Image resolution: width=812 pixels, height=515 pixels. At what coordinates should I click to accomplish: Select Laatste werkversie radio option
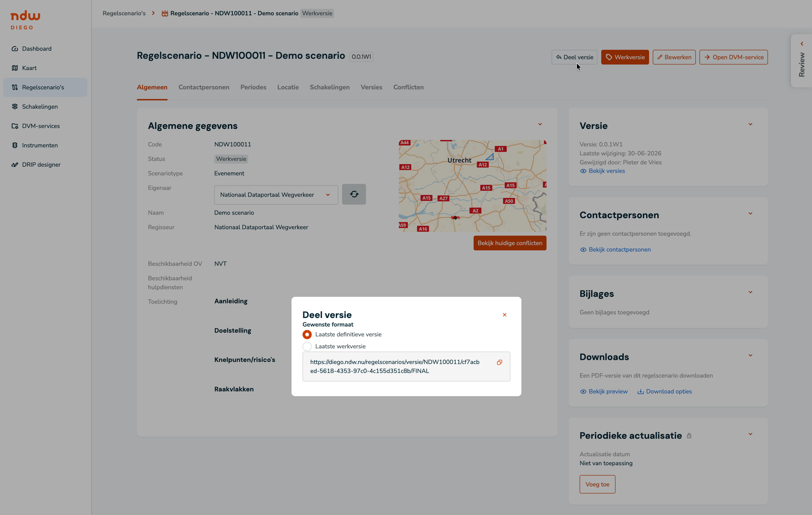point(307,347)
